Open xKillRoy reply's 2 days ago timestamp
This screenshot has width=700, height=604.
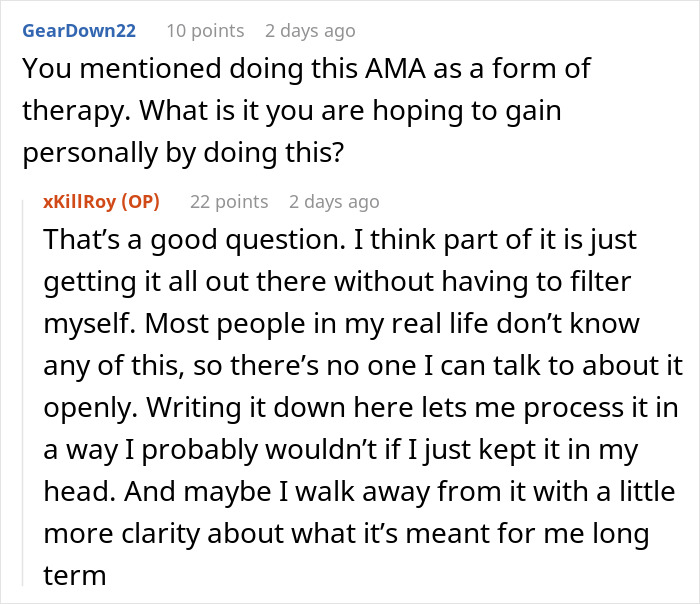click(x=334, y=201)
